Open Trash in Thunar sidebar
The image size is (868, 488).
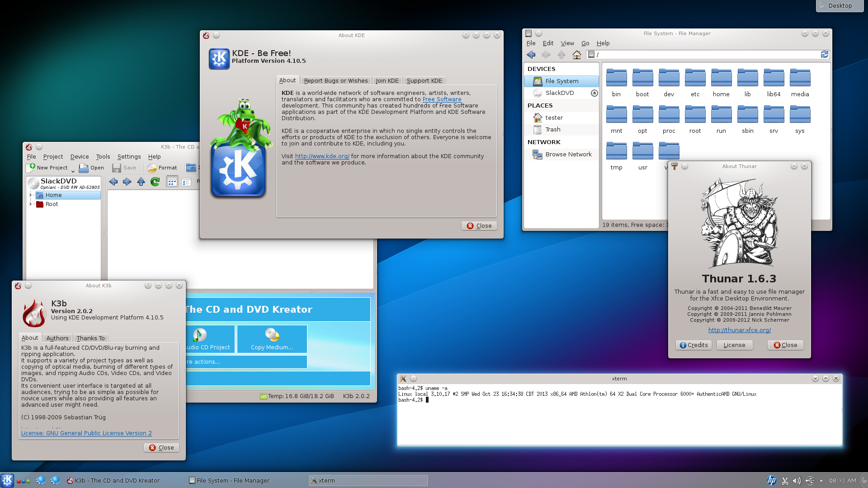(561, 130)
